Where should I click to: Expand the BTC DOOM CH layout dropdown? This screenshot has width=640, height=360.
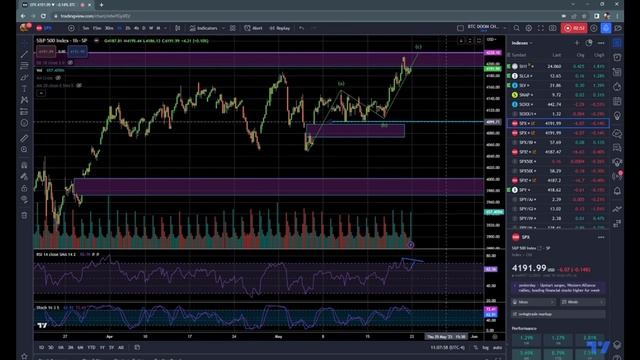tap(505, 28)
